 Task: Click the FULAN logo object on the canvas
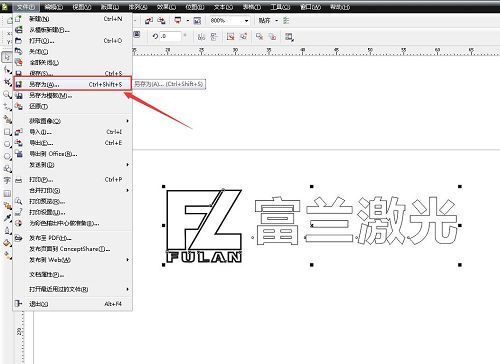[x=204, y=226]
